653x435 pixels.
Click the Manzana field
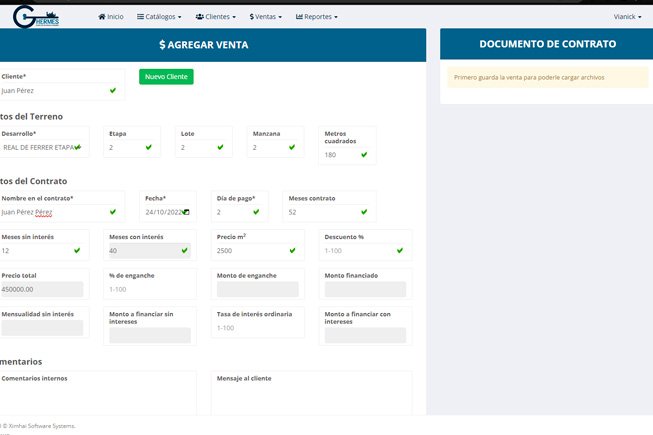point(275,147)
